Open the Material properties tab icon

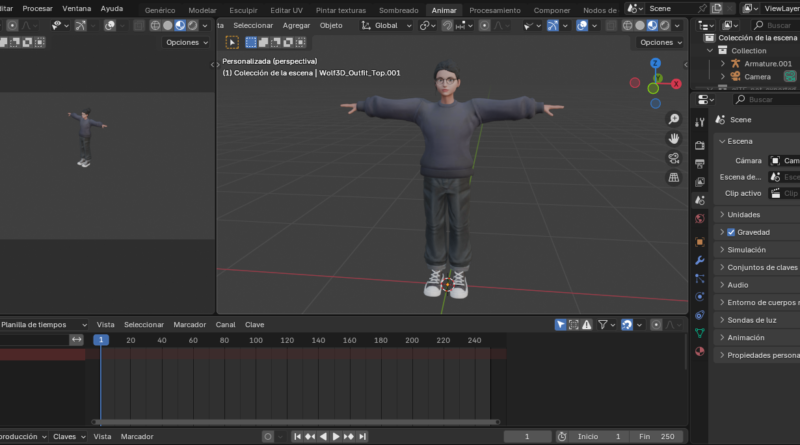(700, 352)
